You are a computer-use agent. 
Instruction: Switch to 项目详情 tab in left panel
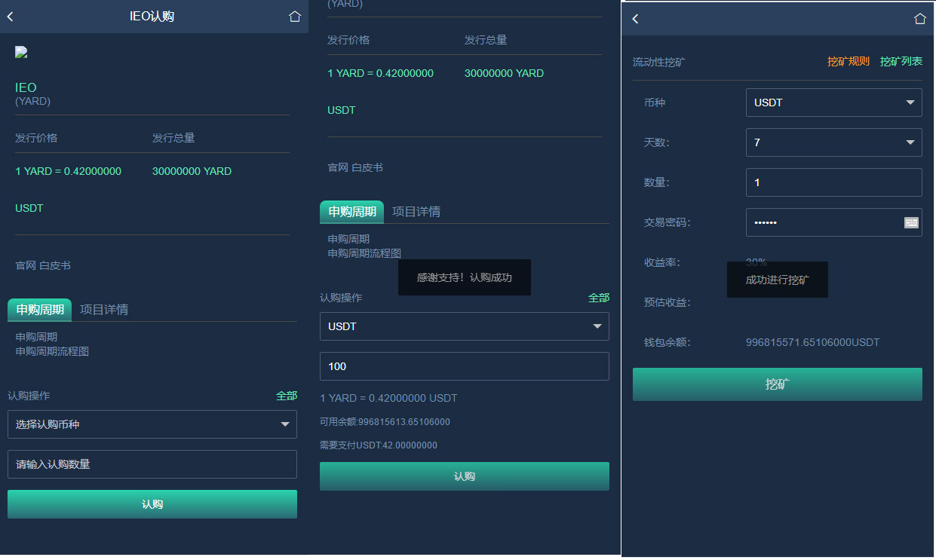(104, 310)
